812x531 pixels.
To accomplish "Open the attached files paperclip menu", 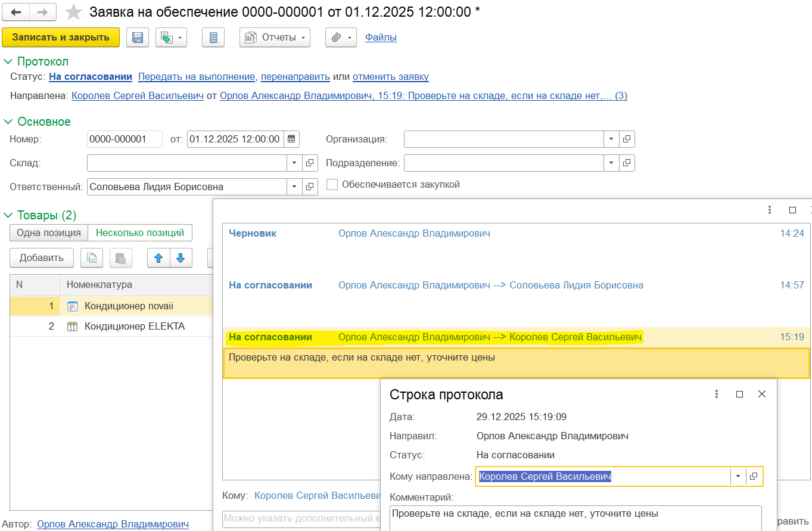I will 340,38.
